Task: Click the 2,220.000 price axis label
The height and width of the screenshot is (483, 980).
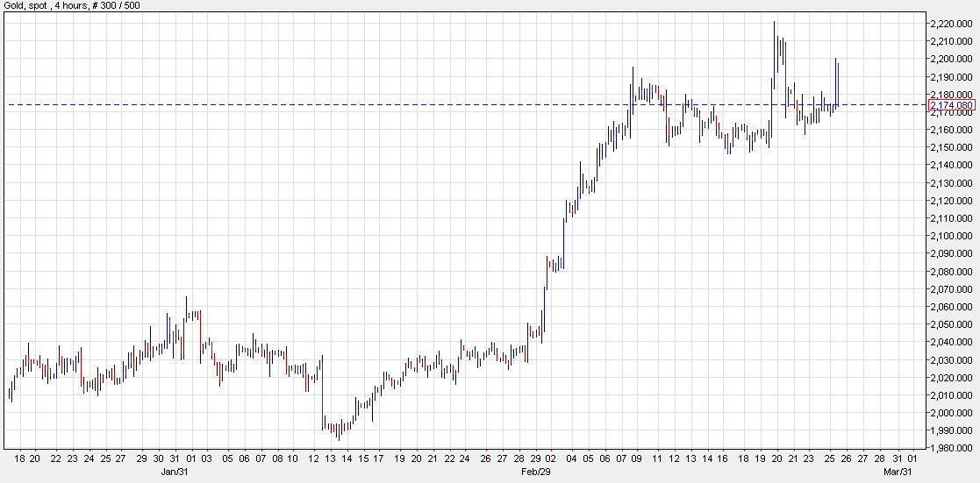Action: [x=951, y=24]
